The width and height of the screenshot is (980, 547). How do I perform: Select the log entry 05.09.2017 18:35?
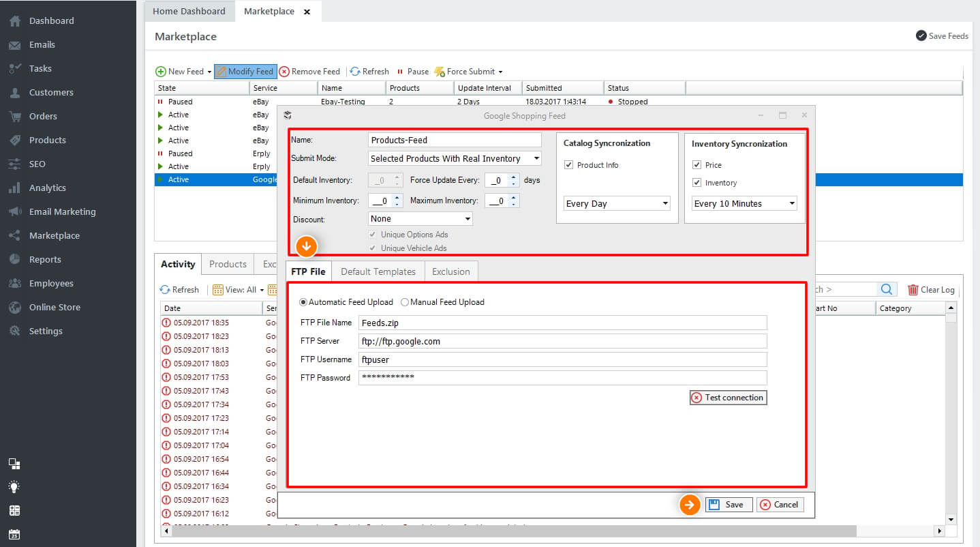point(201,323)
